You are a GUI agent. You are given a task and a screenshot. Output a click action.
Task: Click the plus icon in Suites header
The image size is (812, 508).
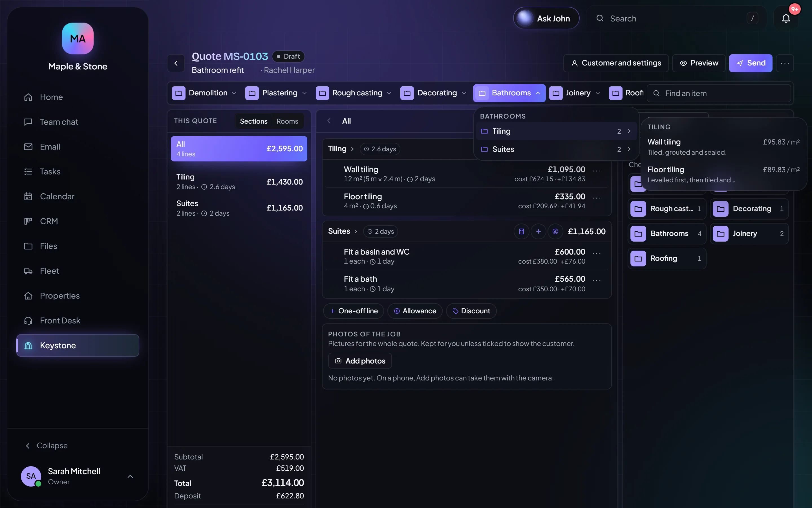[x=538, y=231]
